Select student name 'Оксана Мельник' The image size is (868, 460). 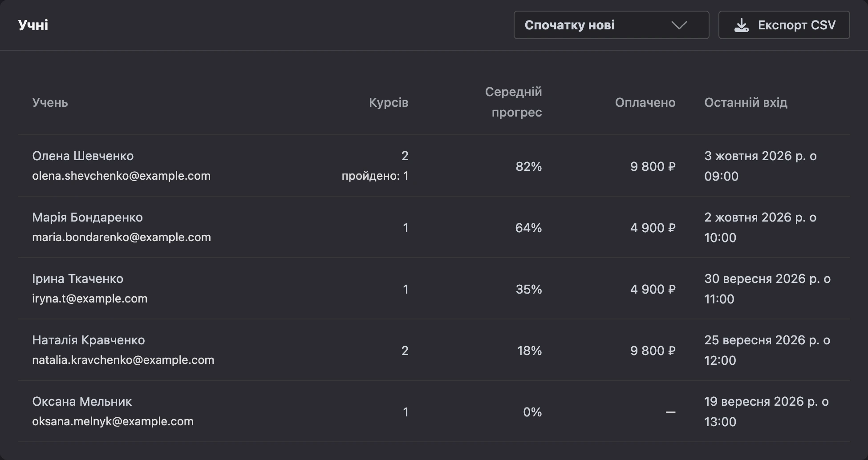point(82,402)
